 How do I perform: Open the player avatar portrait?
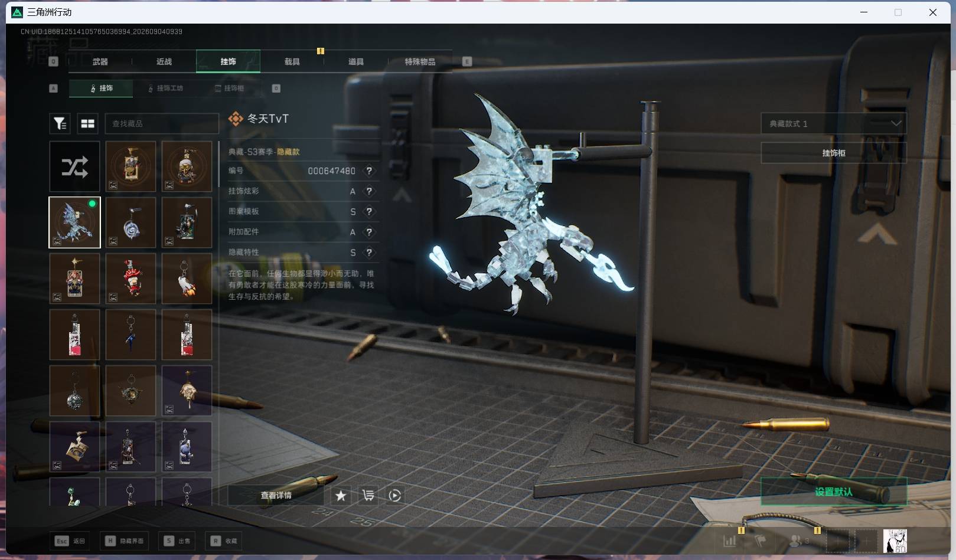895,541
